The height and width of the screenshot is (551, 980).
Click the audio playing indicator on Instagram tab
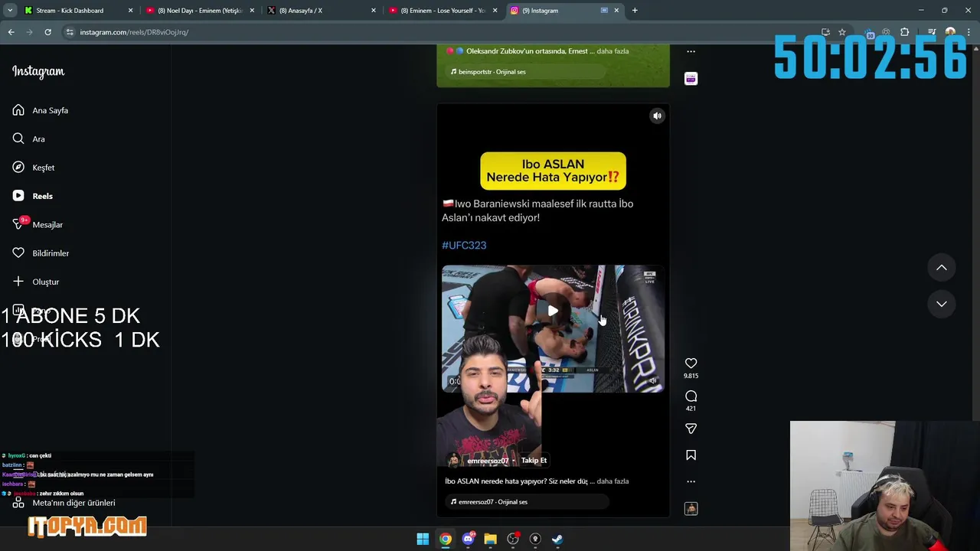point(604,11)
